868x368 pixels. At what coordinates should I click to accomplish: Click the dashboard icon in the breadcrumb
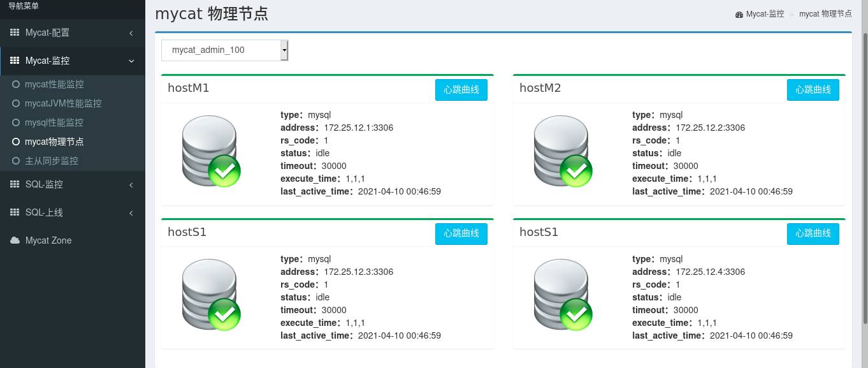point(739,14)
